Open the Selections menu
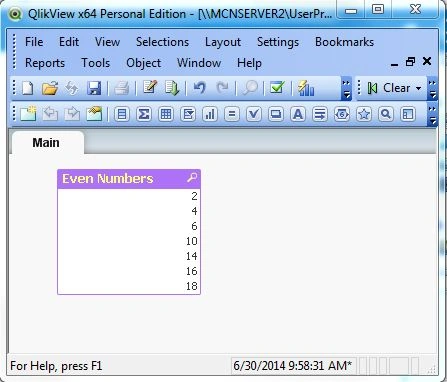 click(x=162, y=42)
